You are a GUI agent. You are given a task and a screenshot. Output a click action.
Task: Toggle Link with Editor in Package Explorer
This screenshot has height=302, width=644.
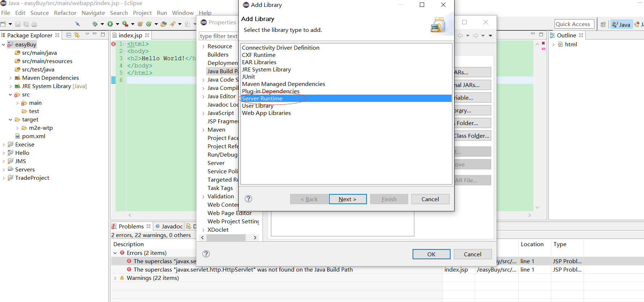point(77,35)
